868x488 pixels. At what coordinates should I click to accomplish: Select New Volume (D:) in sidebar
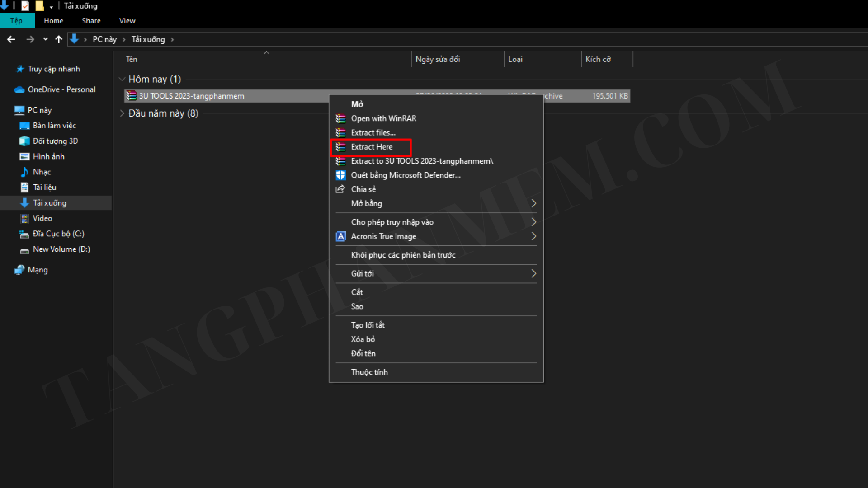[x=61, y=249]
